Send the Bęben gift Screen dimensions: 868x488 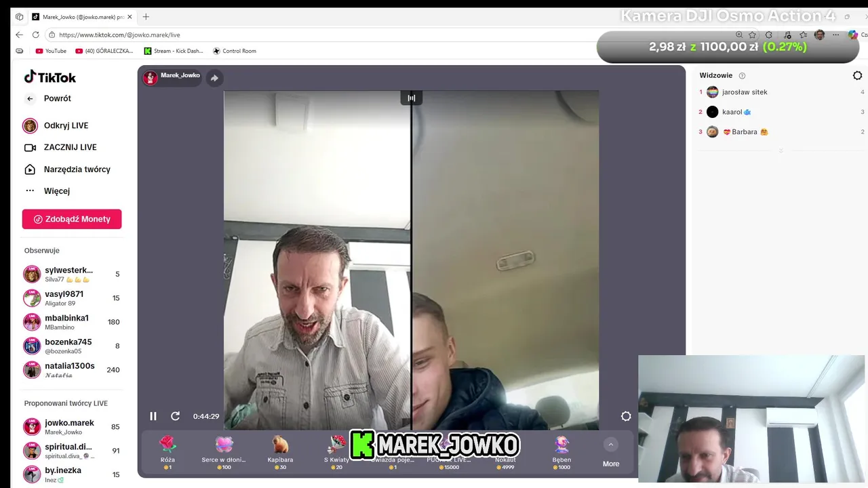561,452
